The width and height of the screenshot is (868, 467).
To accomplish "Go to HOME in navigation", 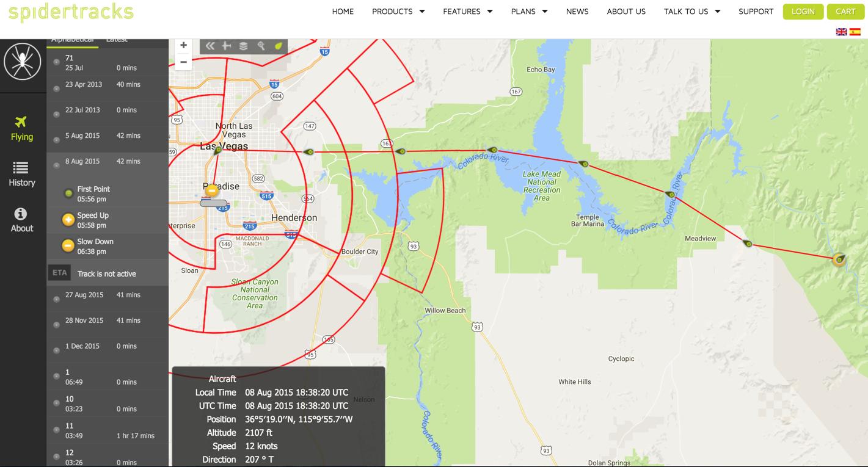I will click(343, 12).
